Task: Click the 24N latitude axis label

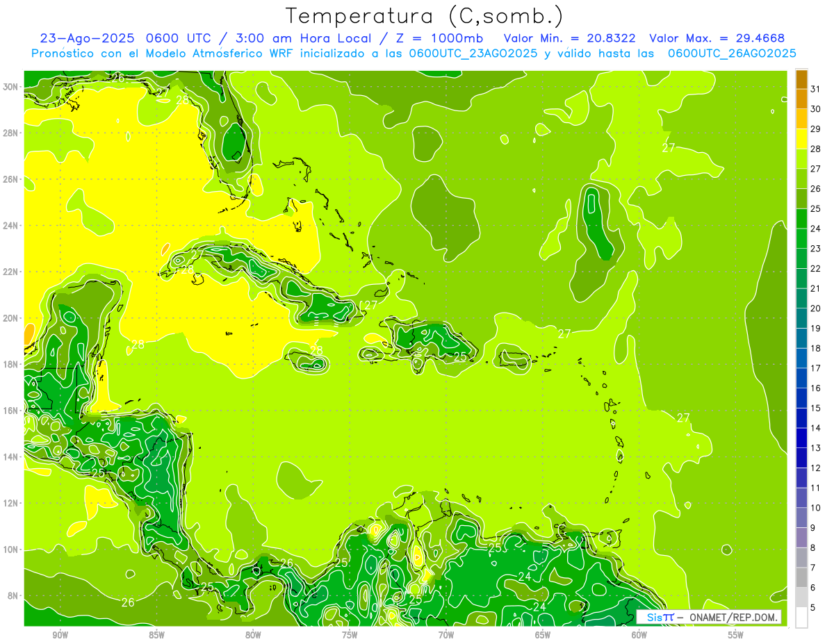Action: pyautogui.click(x=11, y=226)
